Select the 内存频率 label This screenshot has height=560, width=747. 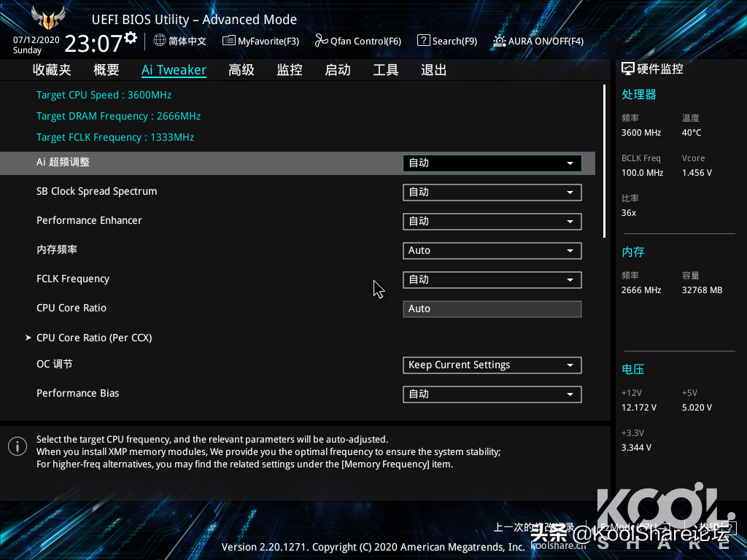pyautogui.click(x=57, y=249)
